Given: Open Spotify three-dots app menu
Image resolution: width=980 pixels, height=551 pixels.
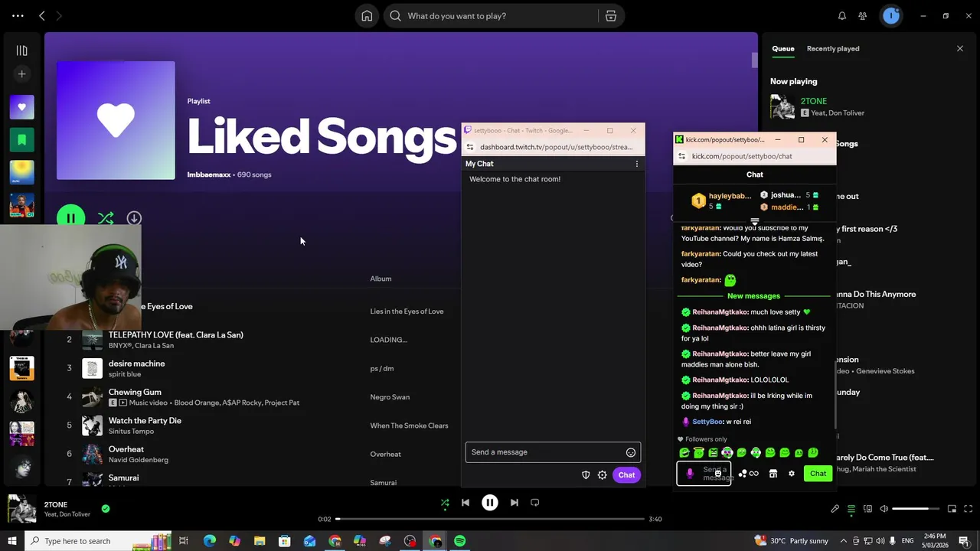Looking at the screenshot, I should tap(18, 16).
